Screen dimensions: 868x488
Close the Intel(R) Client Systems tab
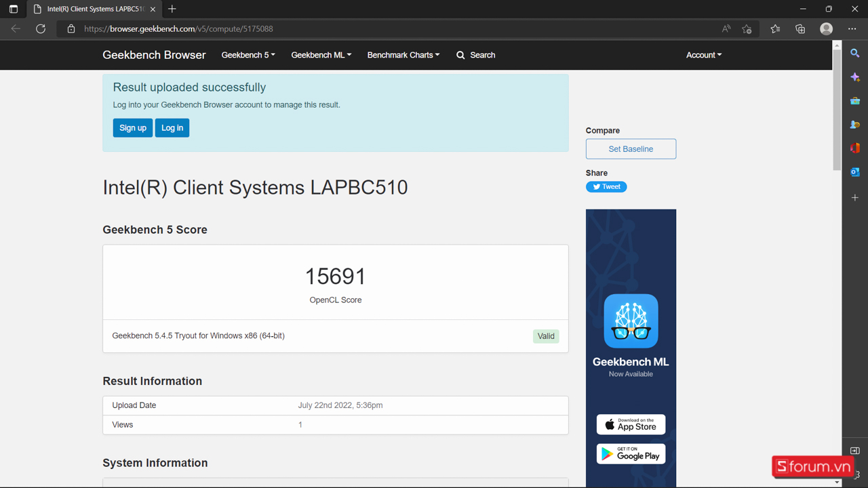(x=153, y=9)
